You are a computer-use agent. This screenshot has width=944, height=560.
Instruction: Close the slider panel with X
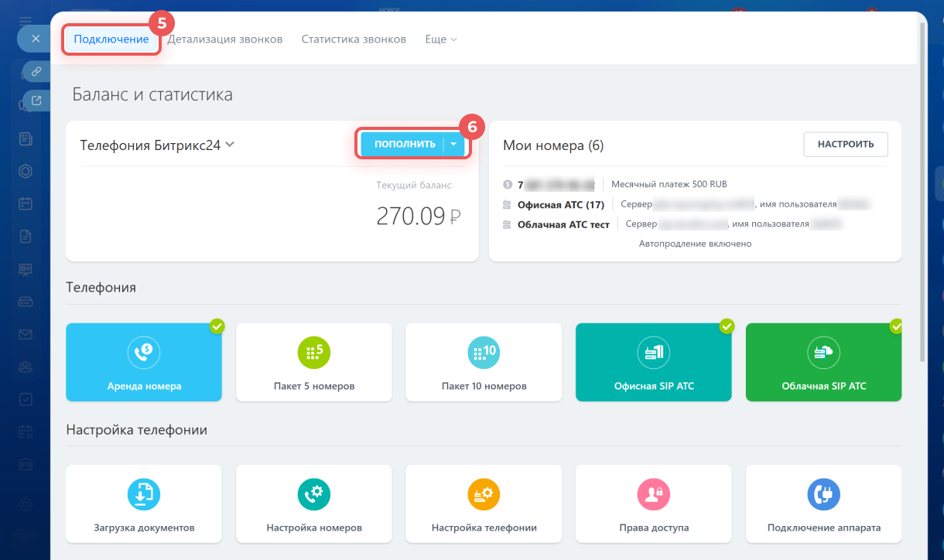(x=36, y=38)
